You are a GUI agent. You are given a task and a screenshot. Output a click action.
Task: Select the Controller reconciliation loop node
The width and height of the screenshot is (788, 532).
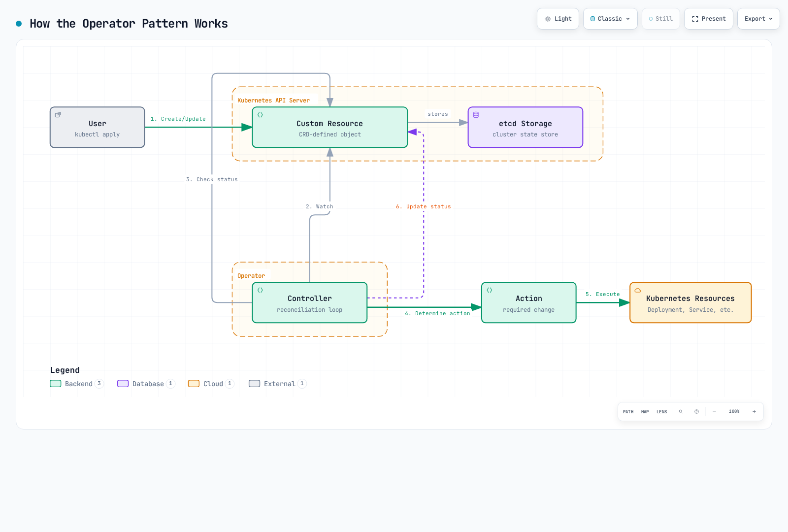(x=310, y=302)
